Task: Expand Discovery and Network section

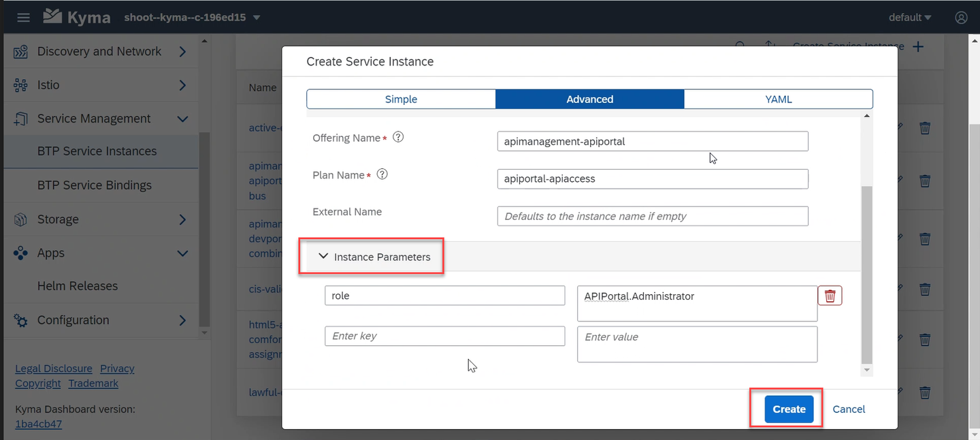Action: point(182,51)
